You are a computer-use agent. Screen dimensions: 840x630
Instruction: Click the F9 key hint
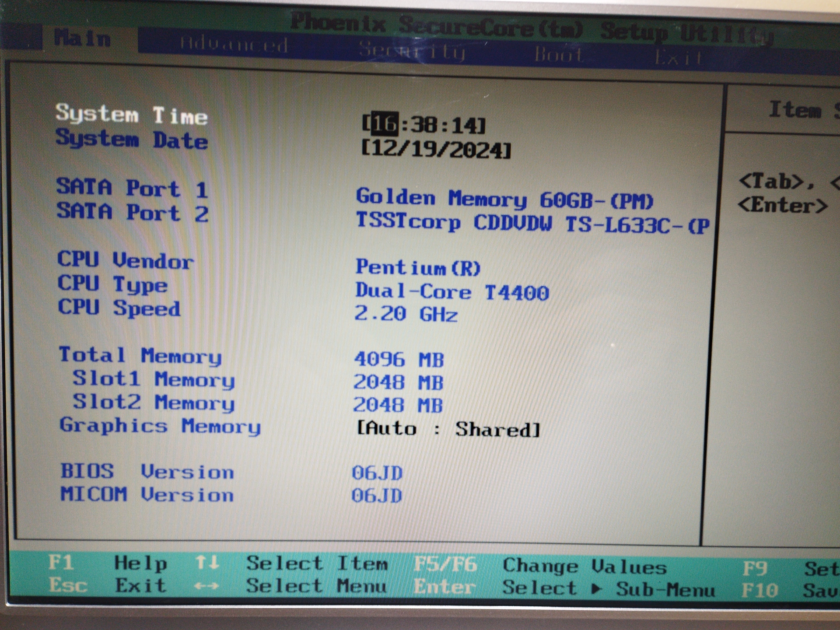(755, 569)
